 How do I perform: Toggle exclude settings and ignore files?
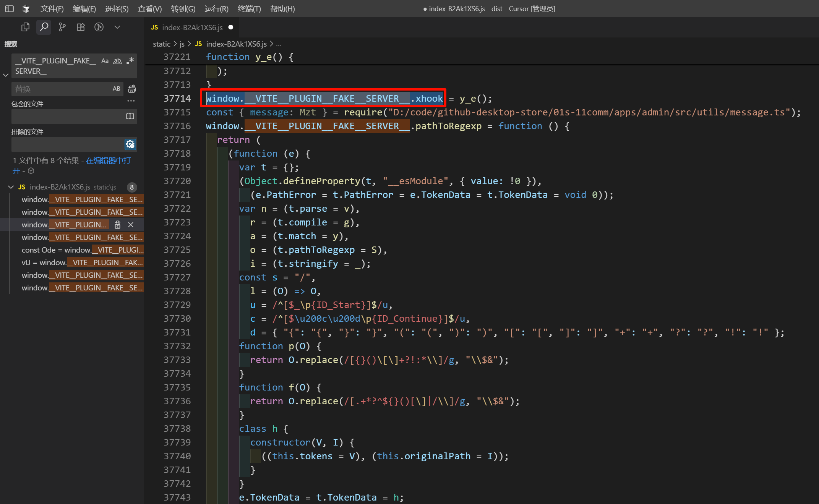coord(130,144)
